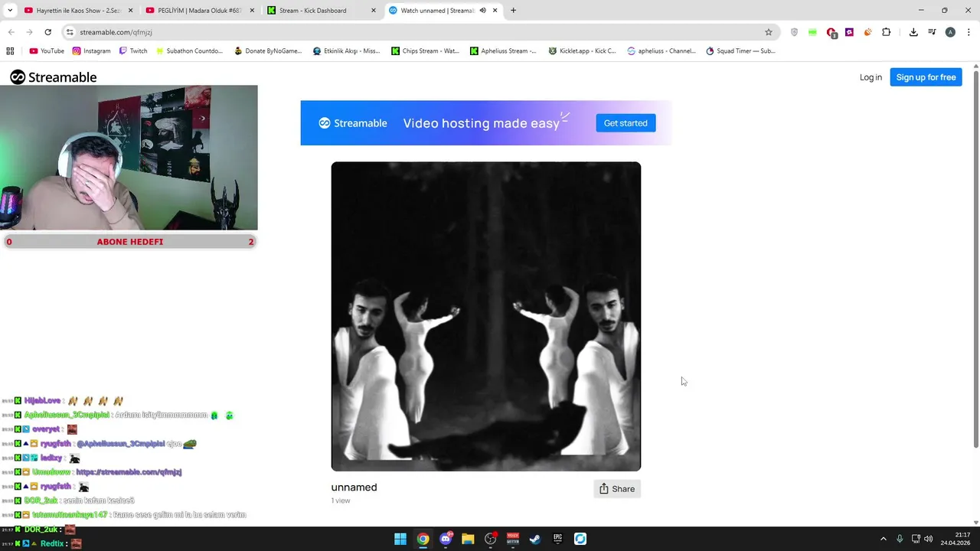Viewport: 980px width, 551px height.
Task: Open the Log in link
Action: click(x=871, y=77)
